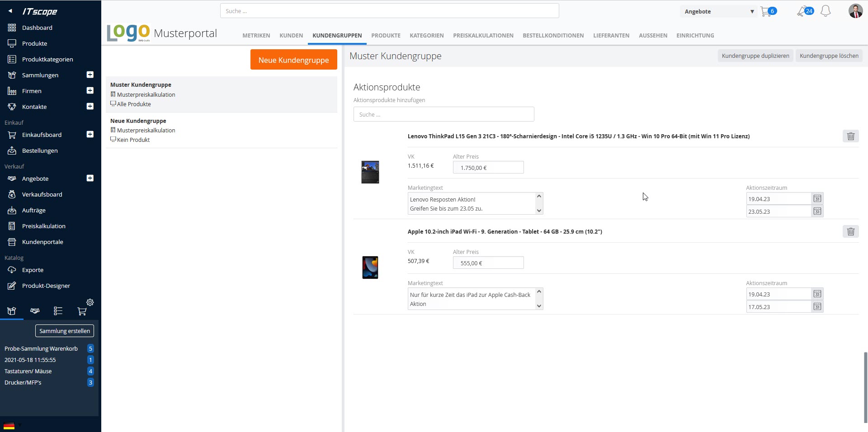Select Neue Kundengruppe list entry
Screen dimensions: 868x432
click(x=222, y=130)
